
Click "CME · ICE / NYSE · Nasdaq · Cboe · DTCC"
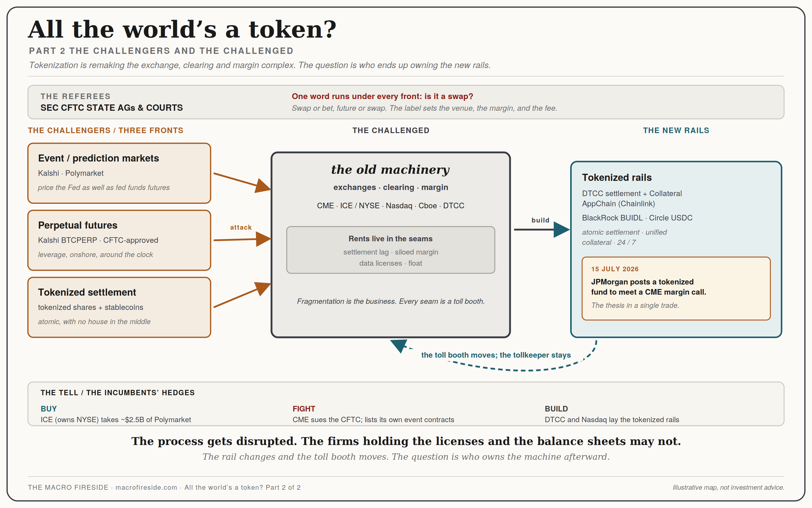391,206
